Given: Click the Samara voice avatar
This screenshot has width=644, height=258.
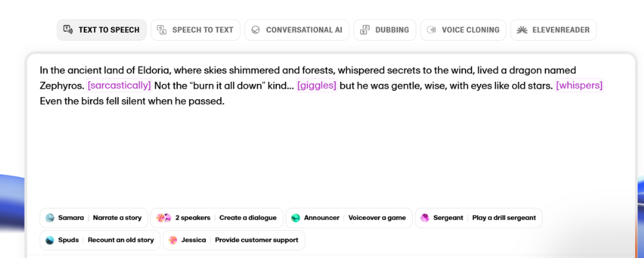Looking at the screenshot, I should pyautogui.click(x=50, y=218).
